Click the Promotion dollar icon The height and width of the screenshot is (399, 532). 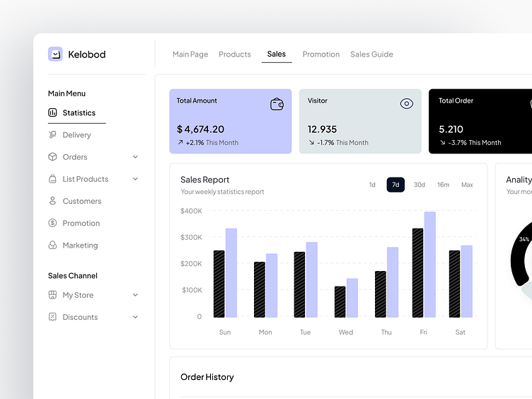52,223
